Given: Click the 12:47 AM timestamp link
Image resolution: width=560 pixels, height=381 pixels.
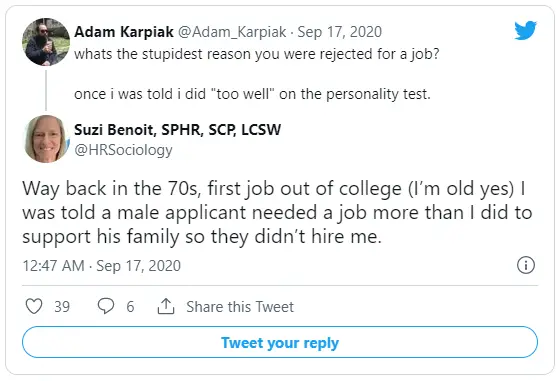Looking at the screenshot, I should tap(101, 266).
